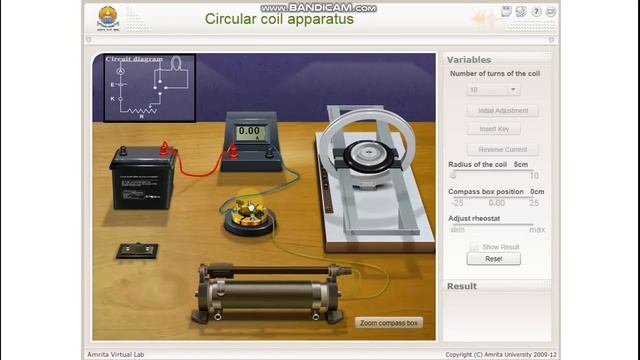Click the plug key on the table
Viewport: 640px width, 360px height.
coord(137,251)
